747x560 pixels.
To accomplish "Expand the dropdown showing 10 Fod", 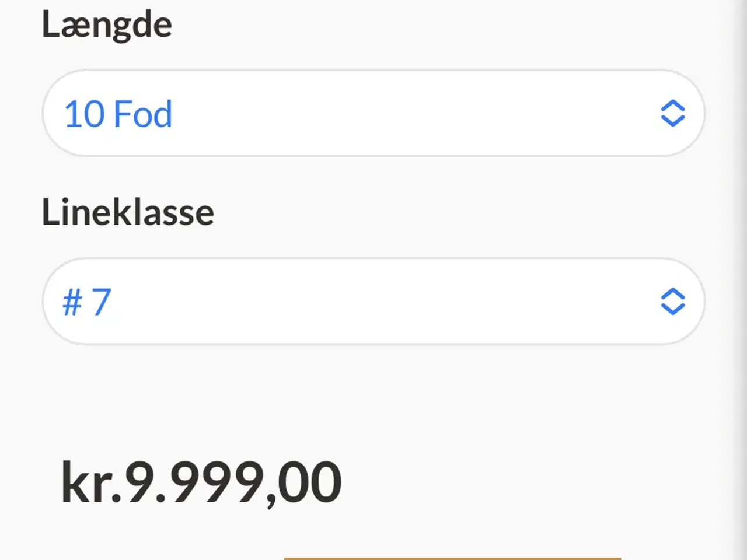I will 373,114.
